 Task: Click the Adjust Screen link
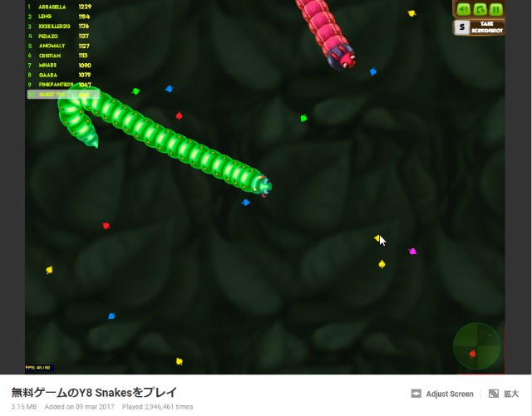pos(450,394)
